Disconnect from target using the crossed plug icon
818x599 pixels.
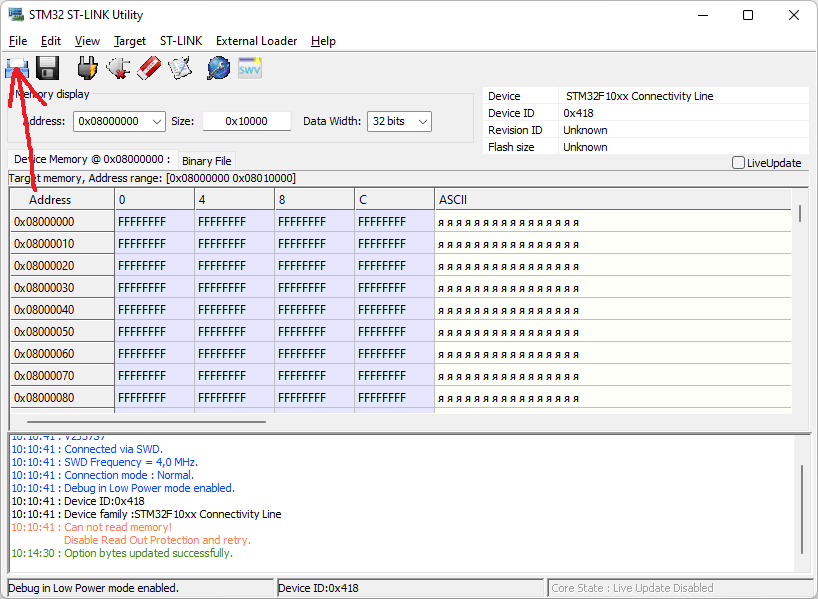[x=118, y=68]
